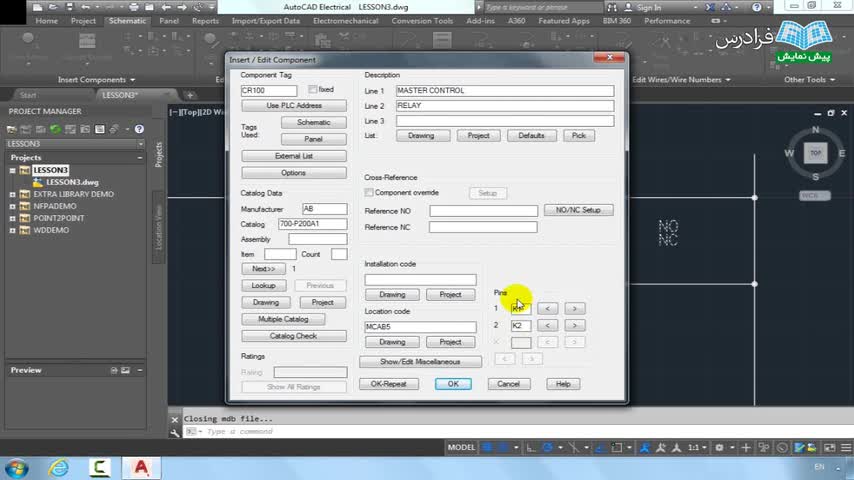Collapse the Projects section with minus button

(139, 157)
